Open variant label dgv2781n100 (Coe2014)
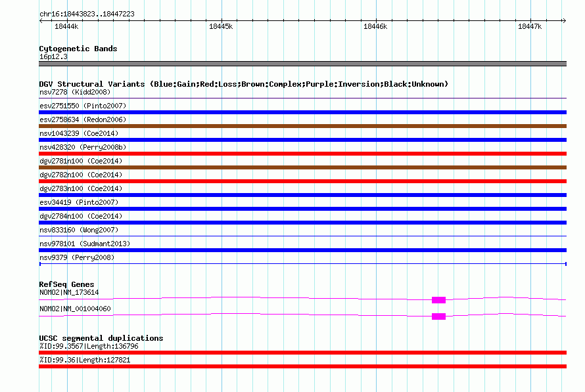Screen dimensions: 585x392 (81, 161)
